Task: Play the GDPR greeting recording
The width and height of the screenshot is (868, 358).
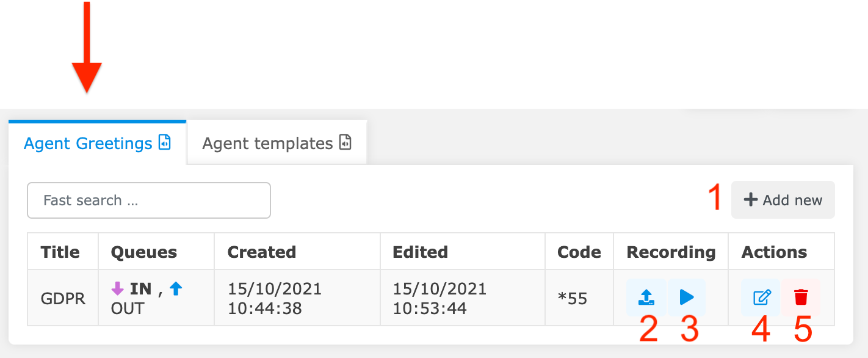Action: click(687, 298)
